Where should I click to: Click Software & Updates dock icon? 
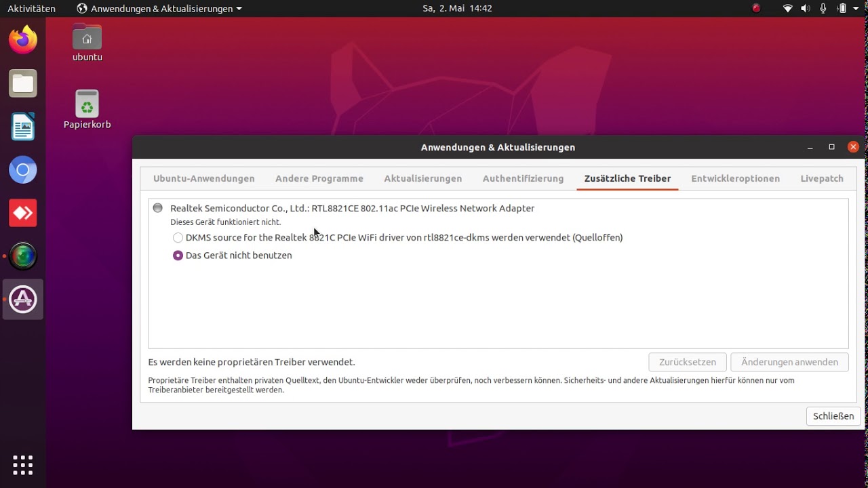23,300
